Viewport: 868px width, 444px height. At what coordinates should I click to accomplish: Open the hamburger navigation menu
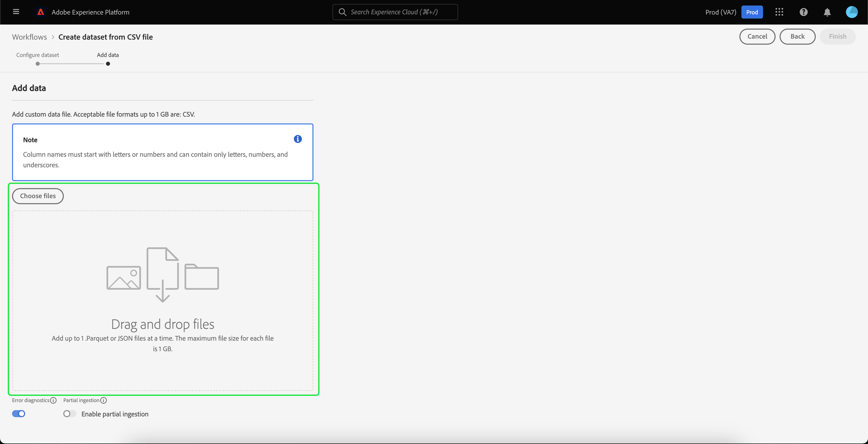pos(16,12)
